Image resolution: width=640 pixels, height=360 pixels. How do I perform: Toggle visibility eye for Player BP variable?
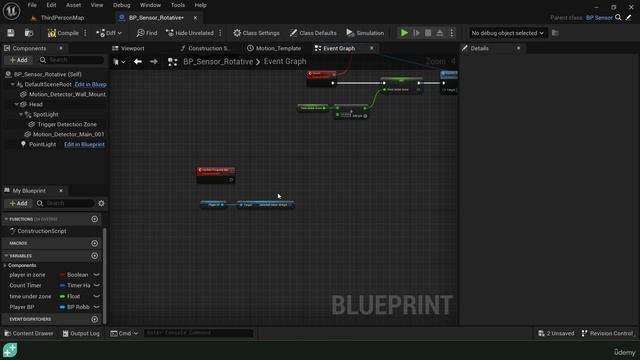click(97, 307)
